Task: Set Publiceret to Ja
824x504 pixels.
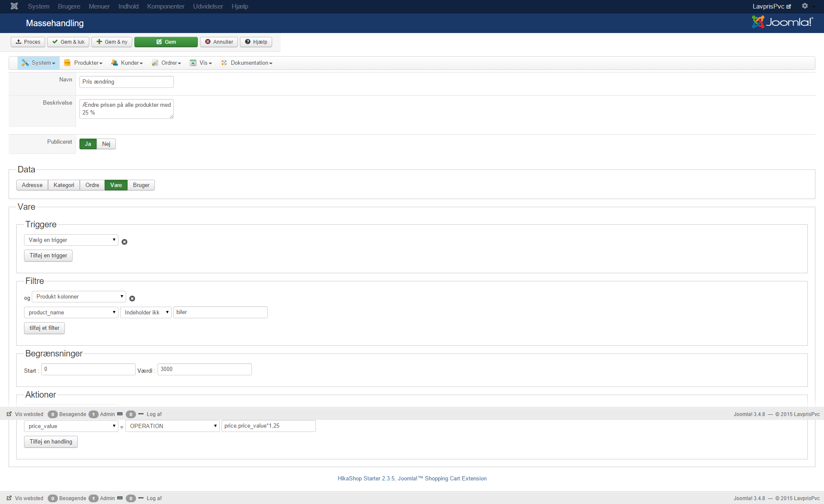Action: (x=88, y=144)
